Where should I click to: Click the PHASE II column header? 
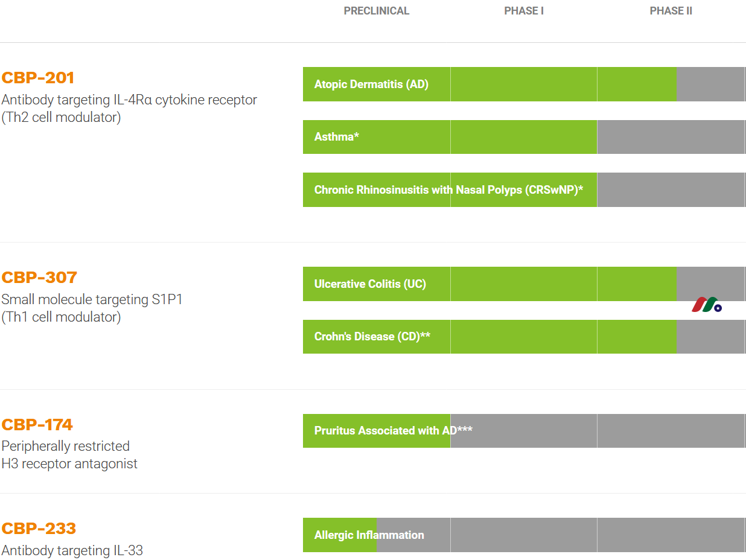(671, 11)
